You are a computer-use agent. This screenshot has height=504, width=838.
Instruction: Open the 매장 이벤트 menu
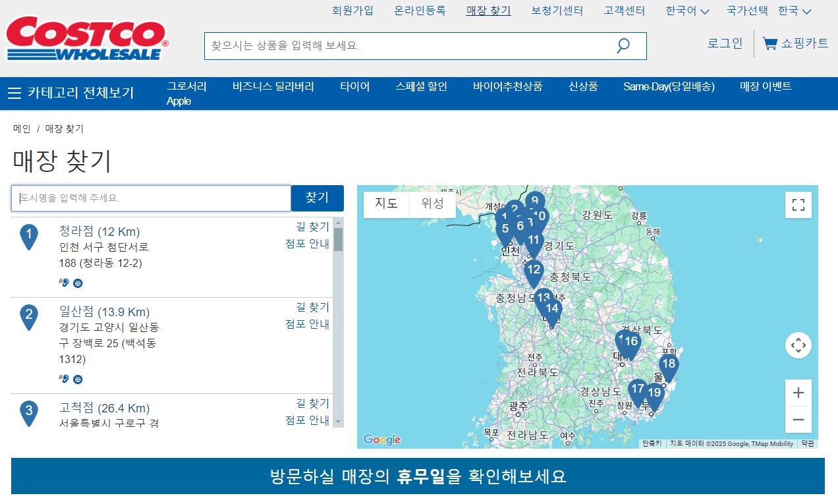point(766,86)
